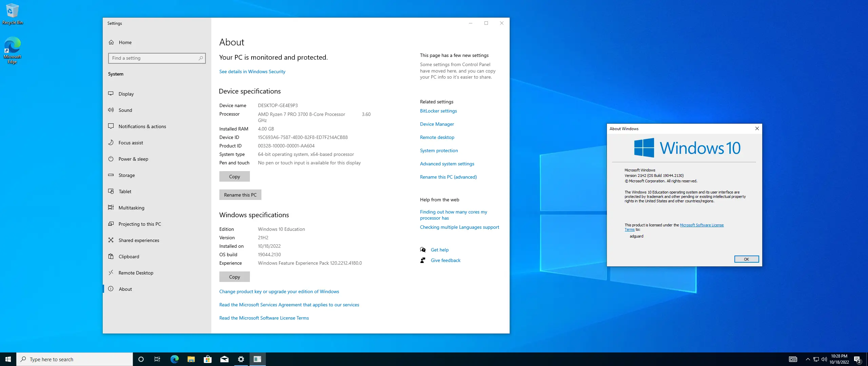Switch to the About section
Image resolution: width=868 pixels, height=366 pixels.
point(125,289)
